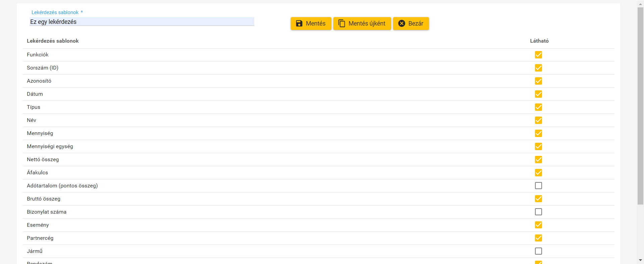This screenshot has width=644, height=264.
Task: Enable Adótartalom (pontos összeg) checkbox
Action: click(x=538, y=186)
